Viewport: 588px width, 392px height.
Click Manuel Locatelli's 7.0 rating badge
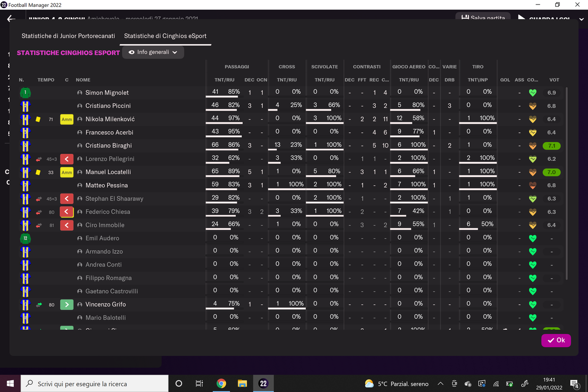coord(552,172)
